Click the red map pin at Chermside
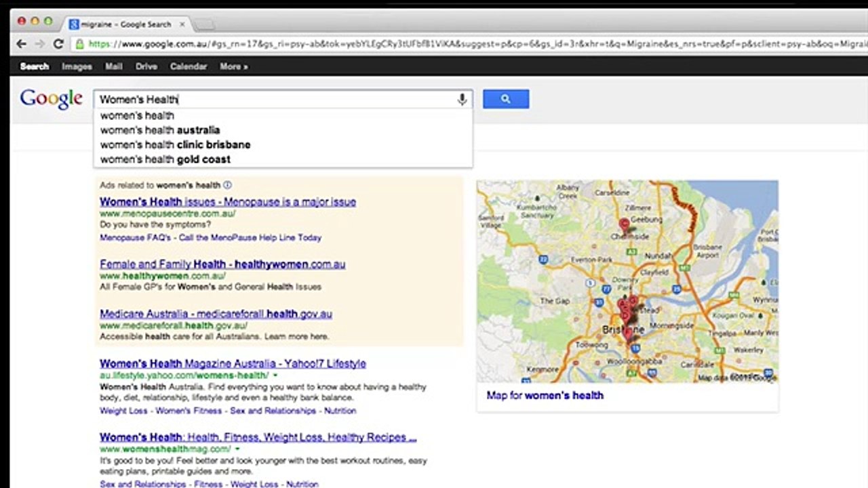The width and height of the screenshot is (868, 488). pos(624,226)
